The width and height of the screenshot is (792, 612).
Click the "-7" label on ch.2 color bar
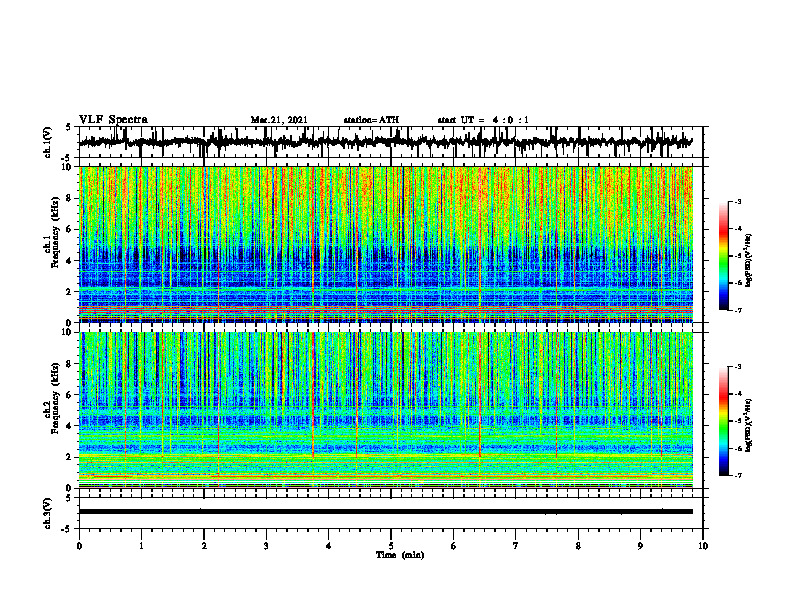click(x=738, y=475)
